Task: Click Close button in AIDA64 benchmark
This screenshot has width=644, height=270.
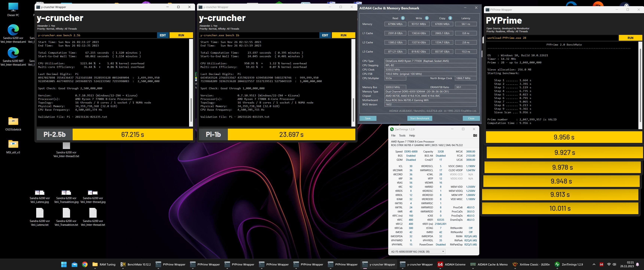Action: tap(471, 118)
